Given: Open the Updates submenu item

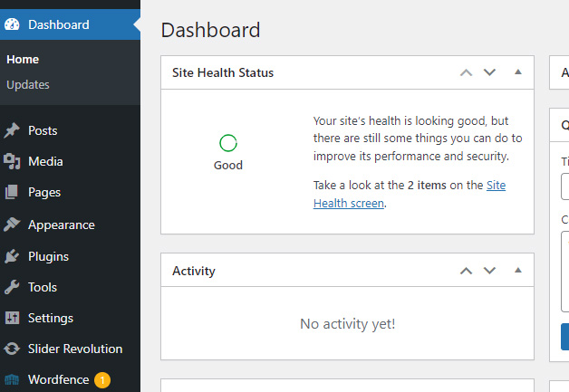Looking at the screenshot, I should coord(28,84).
